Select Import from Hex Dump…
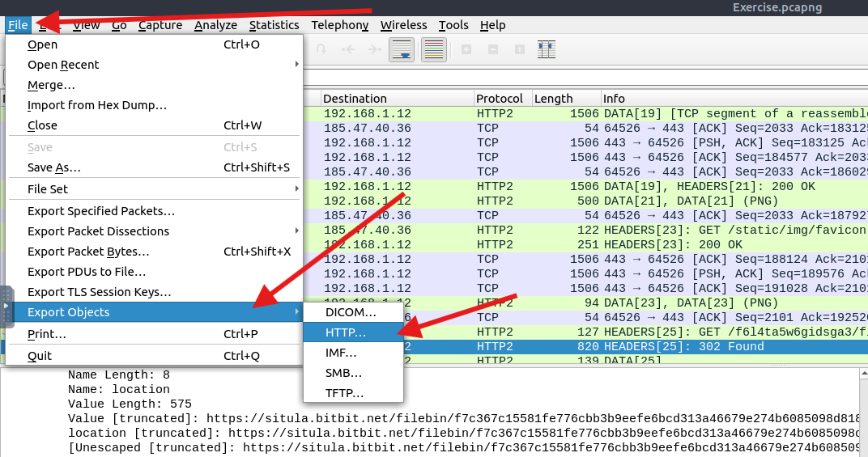Image resolution: width=868 pixels, height=457 pixels. pos(155,105)
